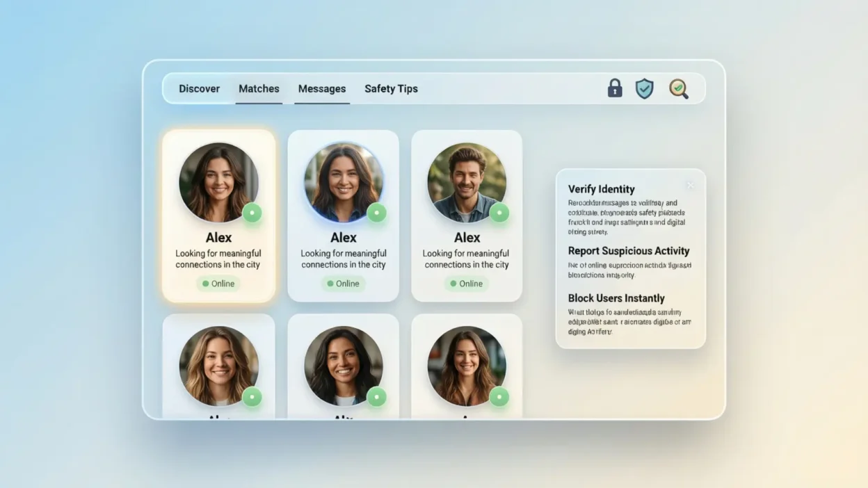
Task: Open the bottom-middle profile photo
Action: 344,366
